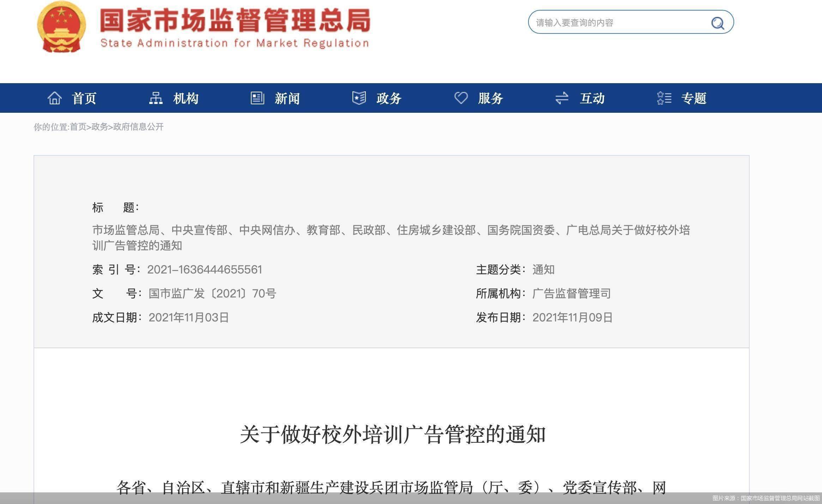Open the 互动 menu item
The width and height of the screenshot is (822, 504).
592,98
